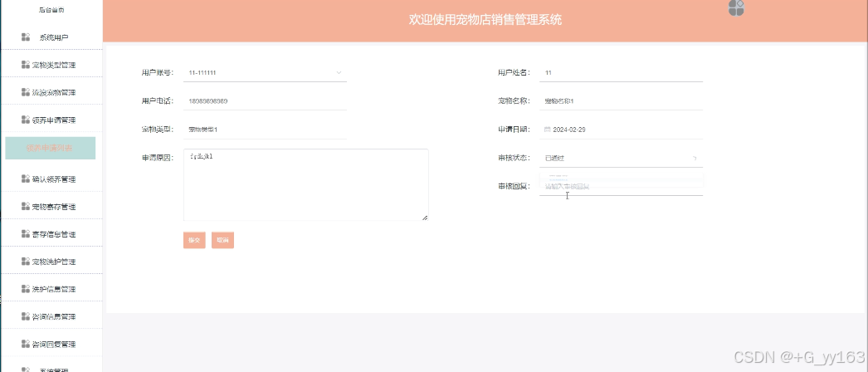Click the 欢迎使用宠物店销售管理系统 header title
Viewport: 868px width, 372px height.
click(x=485, y=20)
